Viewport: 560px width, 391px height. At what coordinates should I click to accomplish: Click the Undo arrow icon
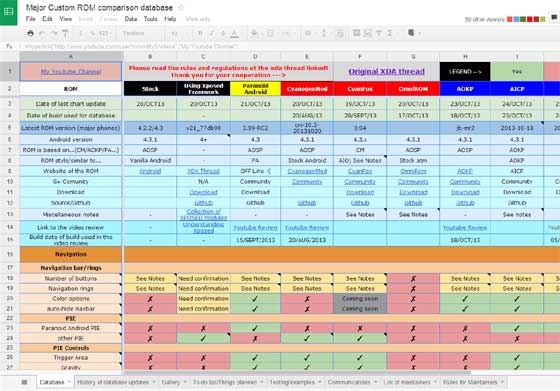42,33
